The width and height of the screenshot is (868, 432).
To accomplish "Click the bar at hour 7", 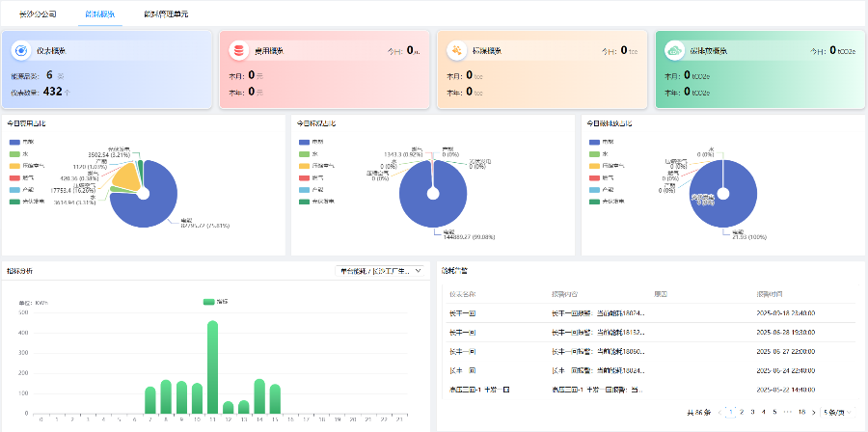I will click(x=150, y=400).
